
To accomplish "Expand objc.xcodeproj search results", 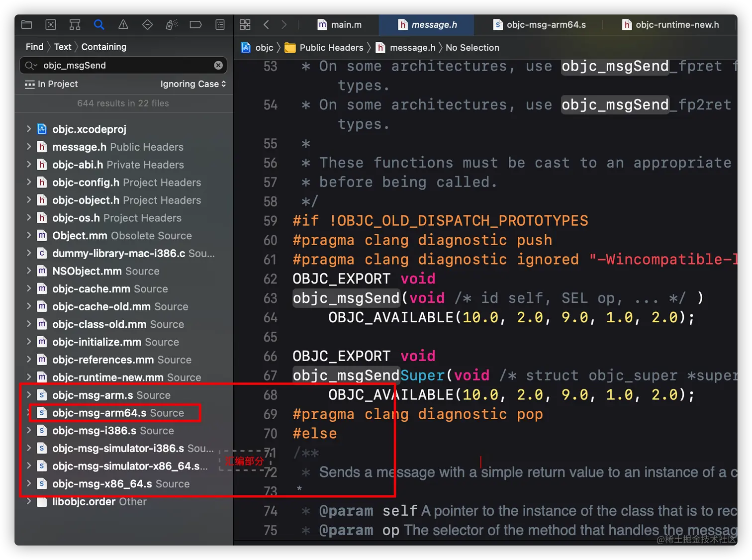I will click(x=29, y=129).
